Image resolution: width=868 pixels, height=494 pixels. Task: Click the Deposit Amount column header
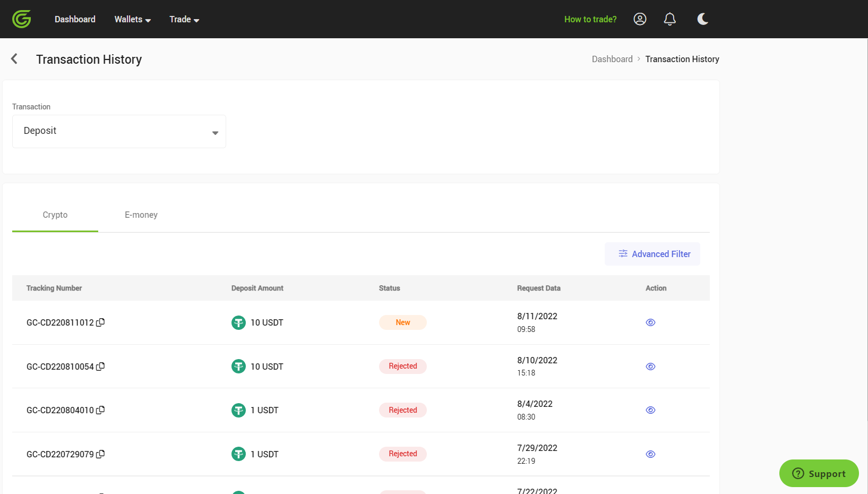[x=257, y=288]
